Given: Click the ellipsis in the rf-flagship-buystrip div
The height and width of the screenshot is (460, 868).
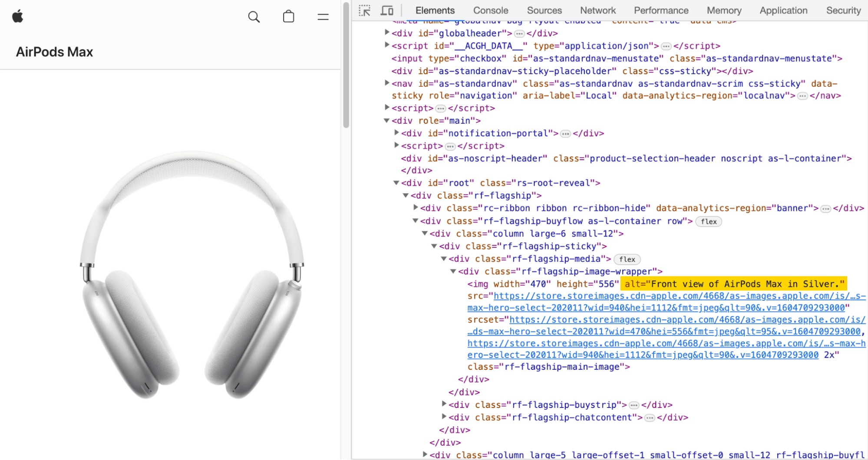Looking at the screenshot, I should (x=634, y=405).
